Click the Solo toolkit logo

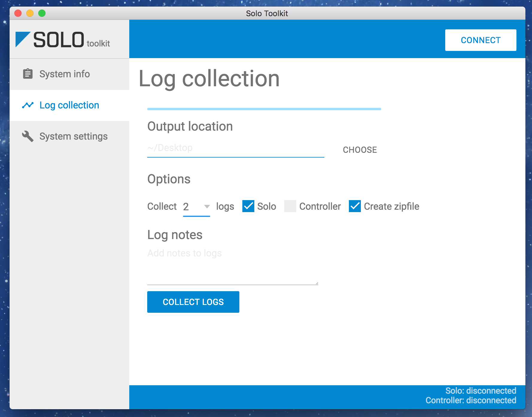coord(63,40)
